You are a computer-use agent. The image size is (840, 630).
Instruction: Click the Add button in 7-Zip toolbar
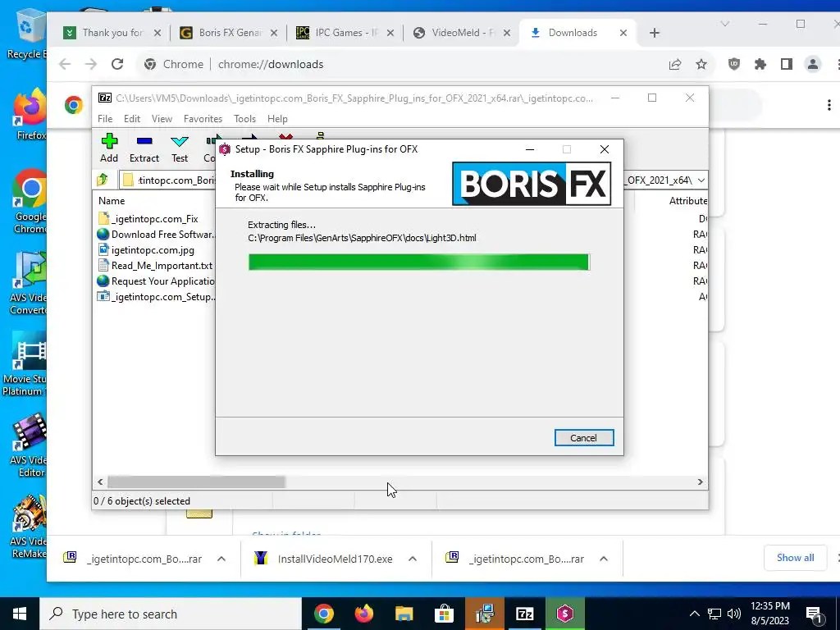[109, 148]
